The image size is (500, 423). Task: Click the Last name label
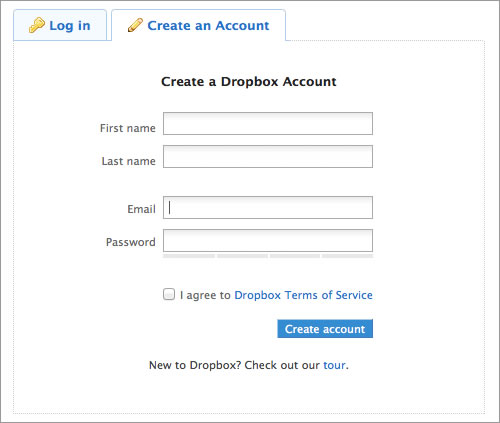click(129, 161)
